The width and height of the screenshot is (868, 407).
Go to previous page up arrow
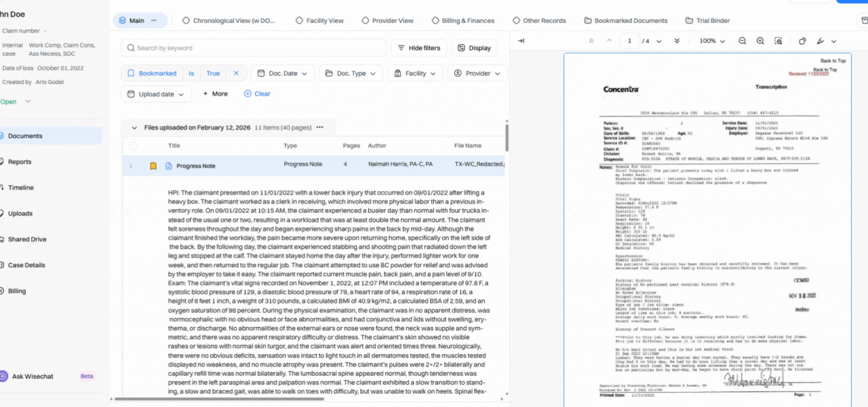tap(609, 41)
